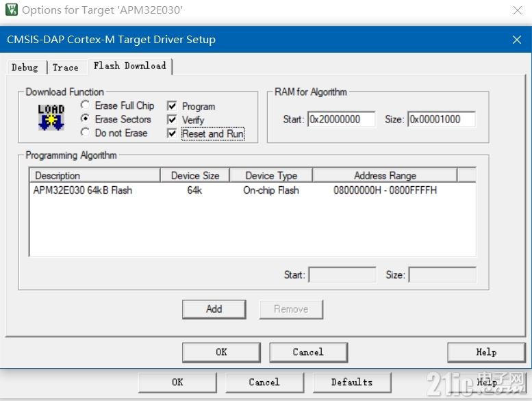Click the RAM for Algorithm Size field
The width and height of the screenshot is (532, 401).
tap(442, 119)
